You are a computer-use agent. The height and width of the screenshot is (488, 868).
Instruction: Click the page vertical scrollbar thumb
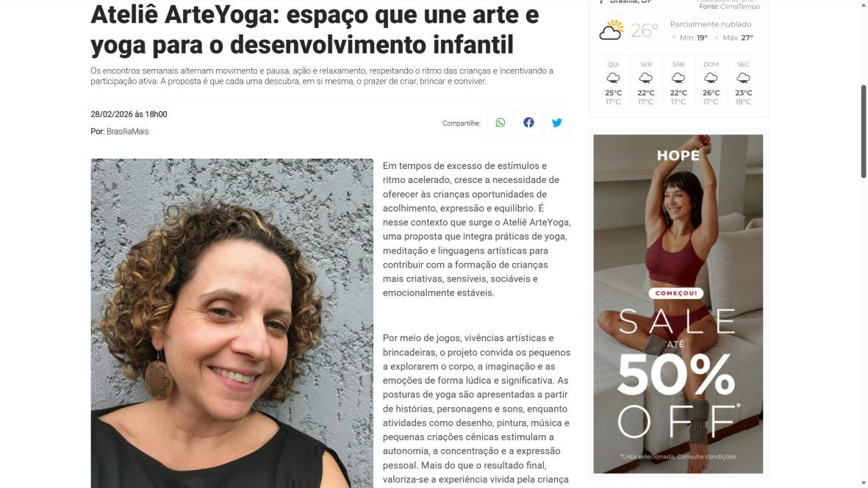[x=863, y=132]
